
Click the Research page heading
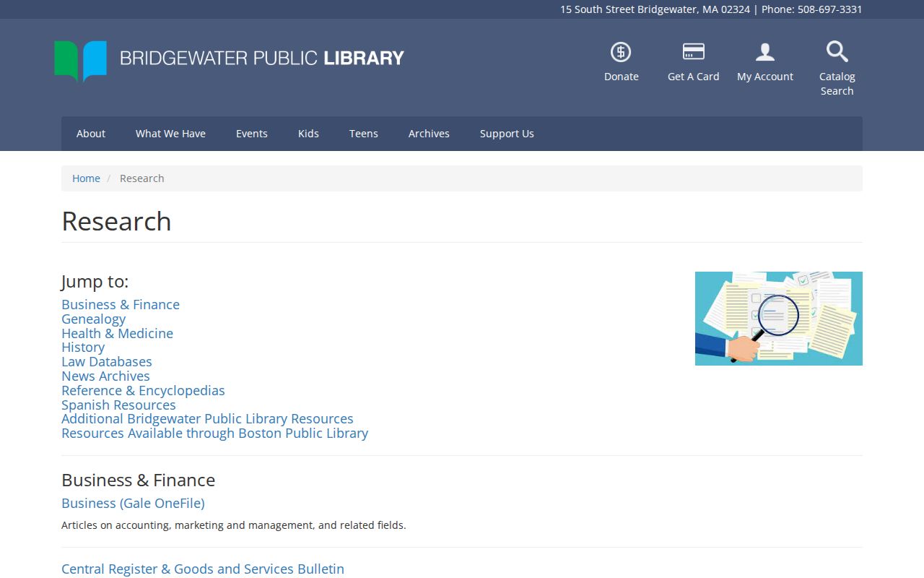coord(116,221)
